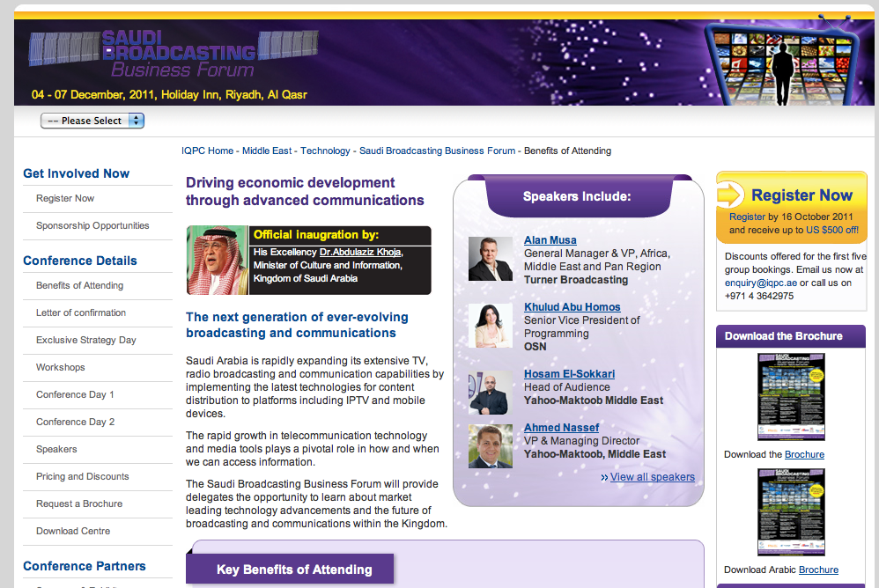Click the yellow Register Now arrow icon
Viewport: 879px width, 588px height.
coord(730,195)
